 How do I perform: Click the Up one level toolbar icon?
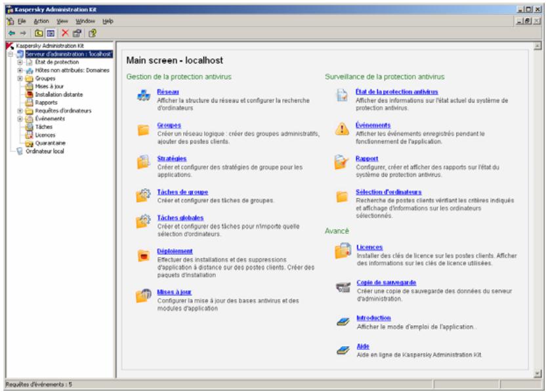(39, 33)
